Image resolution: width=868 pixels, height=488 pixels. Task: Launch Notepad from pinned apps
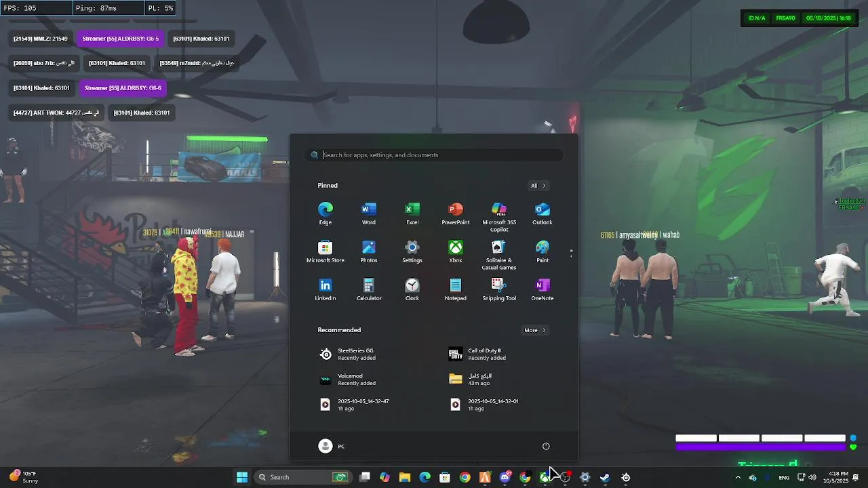[456, 289]
